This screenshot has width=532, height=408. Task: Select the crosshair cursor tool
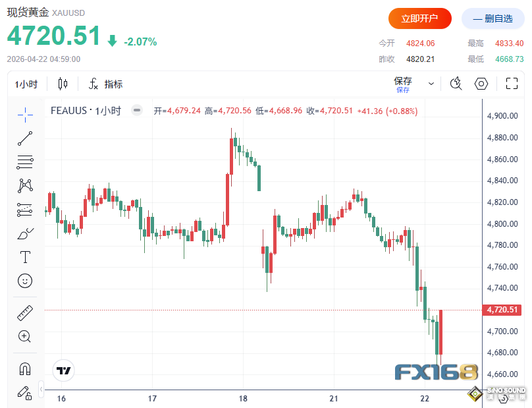[x=25, y=114]
